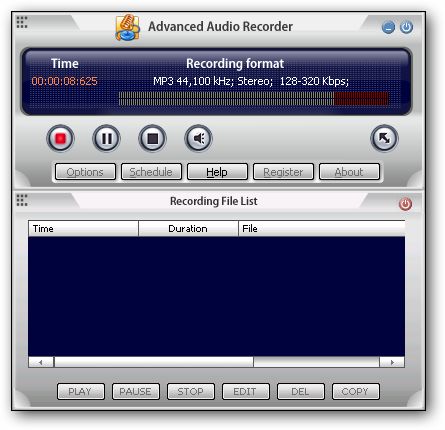Screen dimensions: 445x430
Task: Click the COPY button below the file list
Action: pos(356,391)
